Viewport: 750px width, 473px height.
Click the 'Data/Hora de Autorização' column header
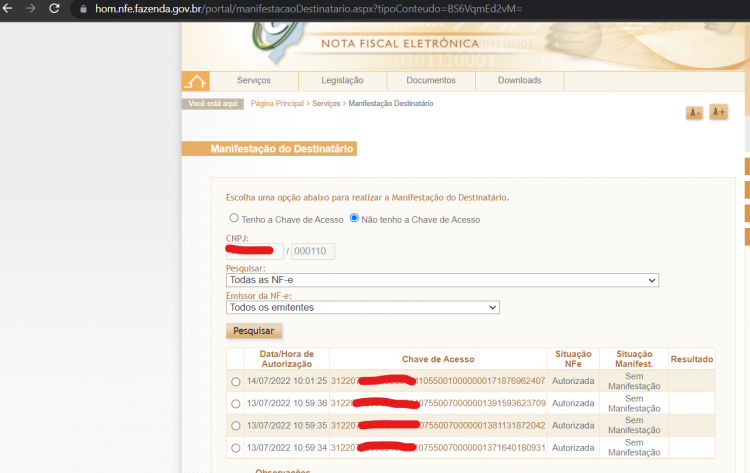coord(287,359)
